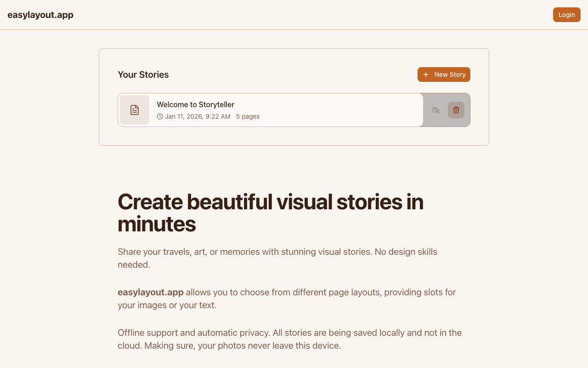Create a story with the New Story button

tap(444, 74)
